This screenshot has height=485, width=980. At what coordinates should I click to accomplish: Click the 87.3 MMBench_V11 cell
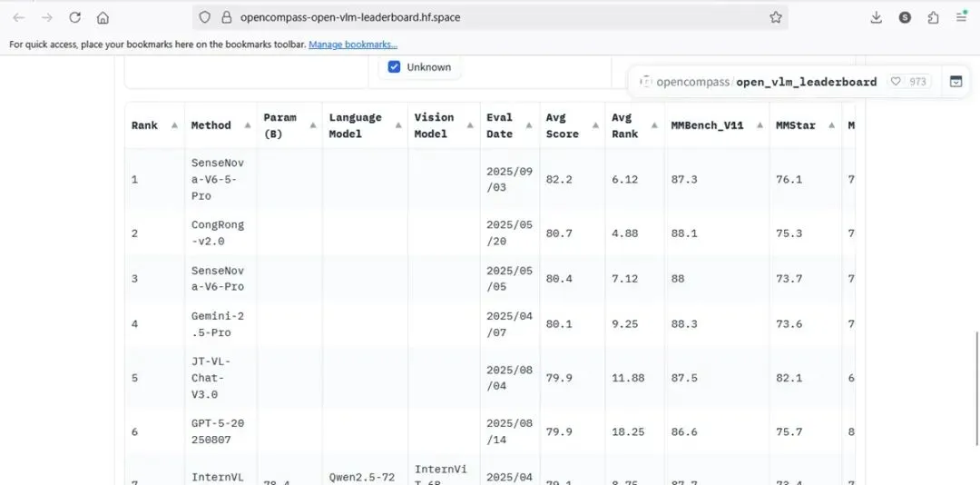(x=717, y=179)
